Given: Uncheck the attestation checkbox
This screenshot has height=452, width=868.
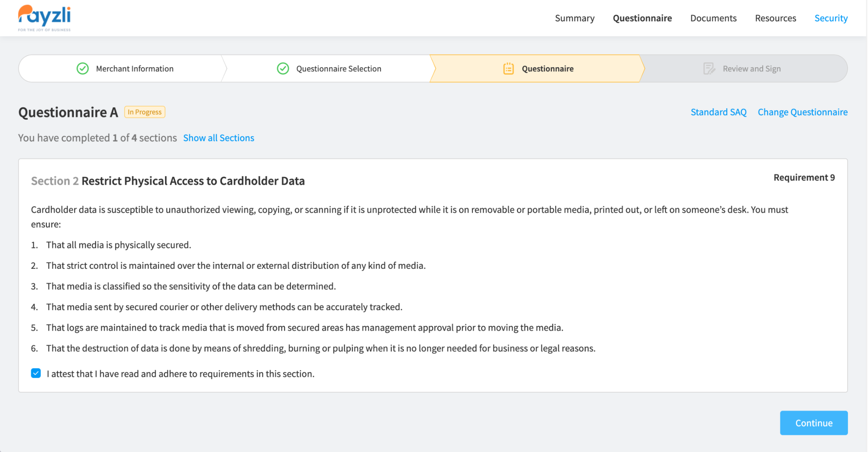Looking at the screenshot, I should (36, 373).
